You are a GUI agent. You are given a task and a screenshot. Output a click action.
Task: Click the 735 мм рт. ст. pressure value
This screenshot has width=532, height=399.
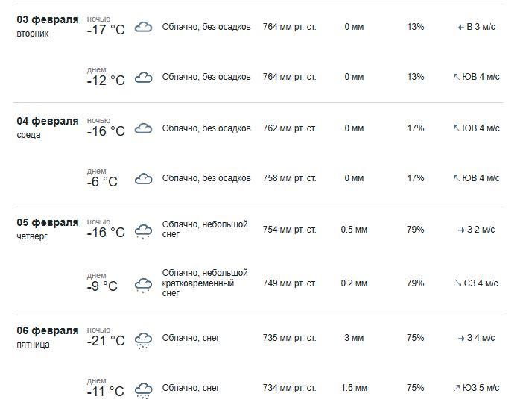coord(289,338)
